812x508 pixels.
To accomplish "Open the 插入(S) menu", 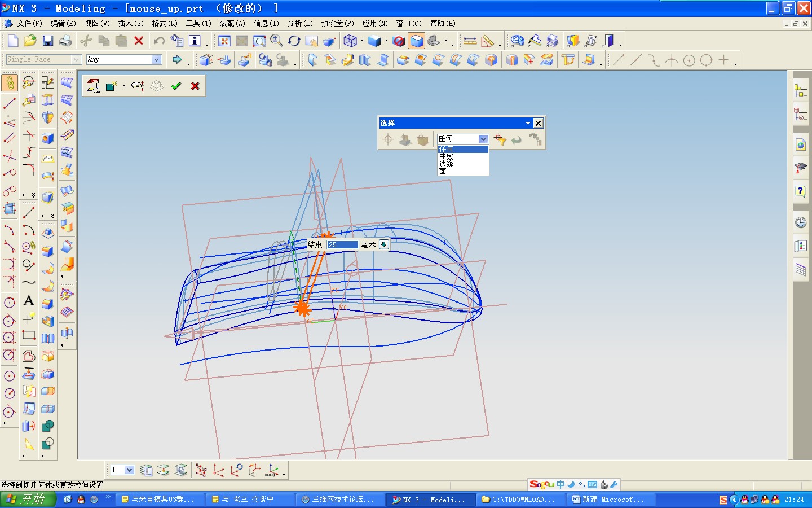I will tap(131, 23).
